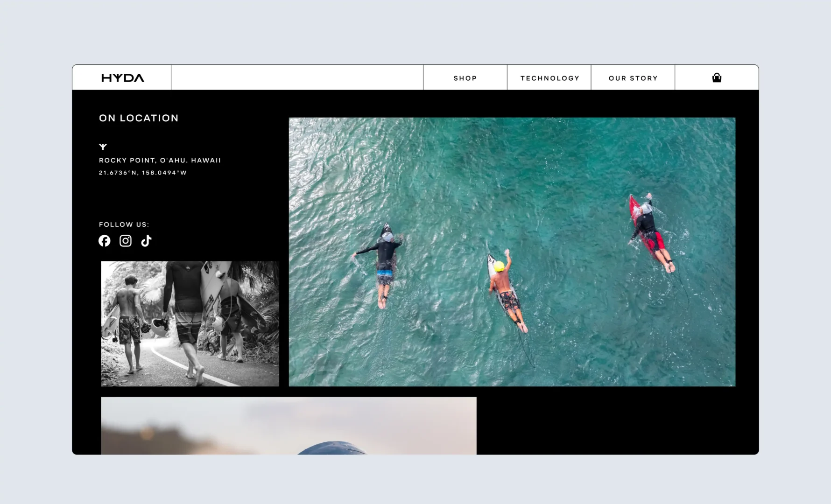
Task: Click the empty header cell beside the logo
Action: 297,77
